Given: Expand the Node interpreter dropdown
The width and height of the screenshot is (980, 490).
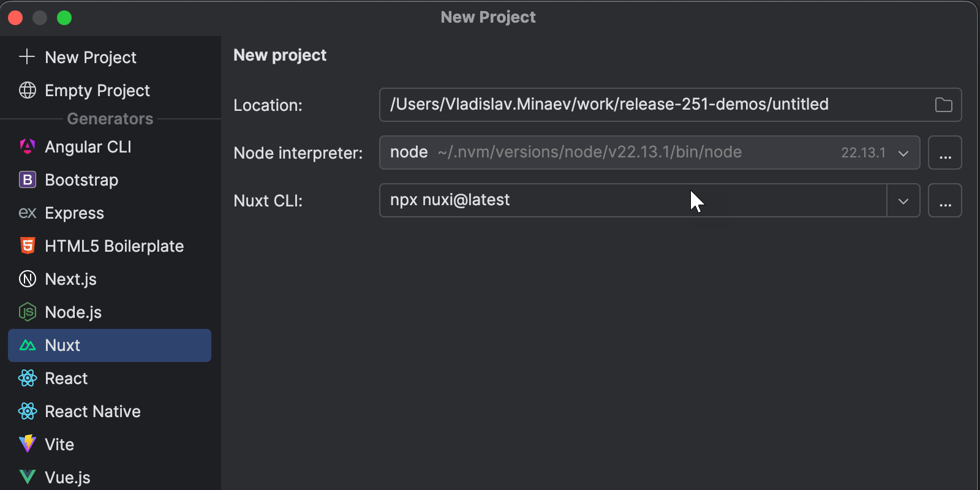Looking at the screenshot, I should pyautogui.click(x=903, y=153).
